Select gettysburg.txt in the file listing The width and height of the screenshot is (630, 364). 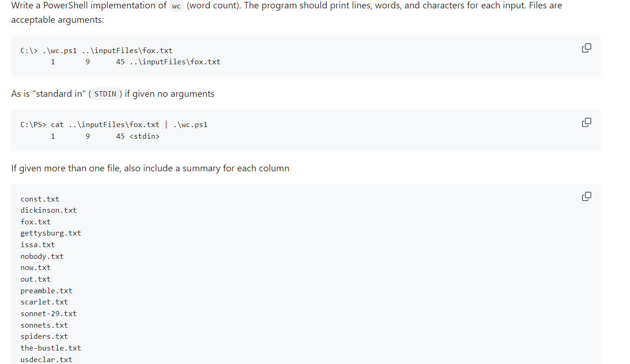point(50,233)
